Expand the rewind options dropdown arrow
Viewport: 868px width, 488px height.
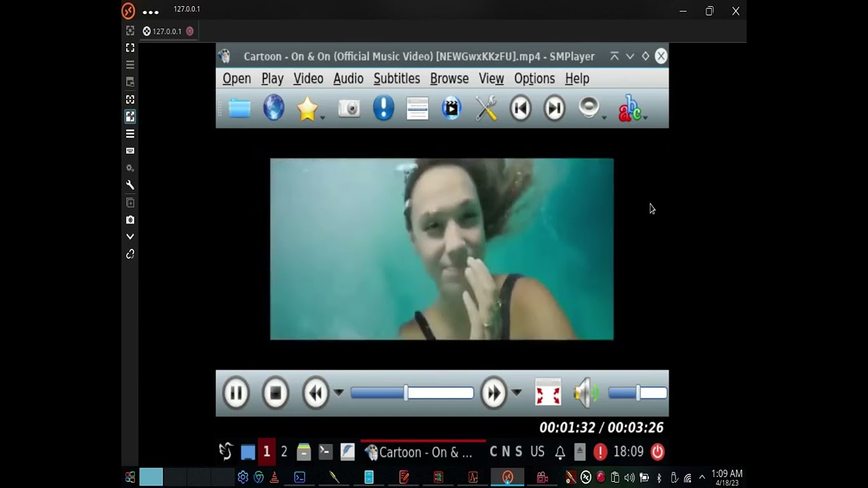tap(338, 393)
